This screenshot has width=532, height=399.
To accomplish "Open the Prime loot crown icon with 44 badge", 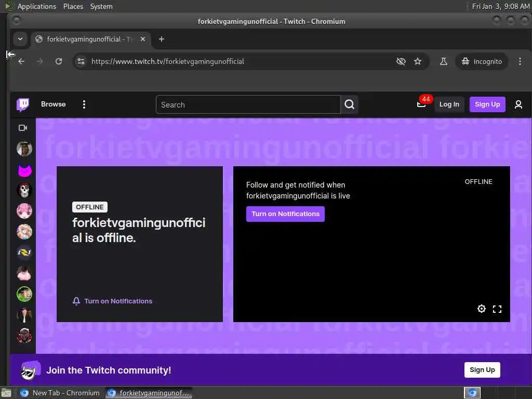I will coord(421,104).
